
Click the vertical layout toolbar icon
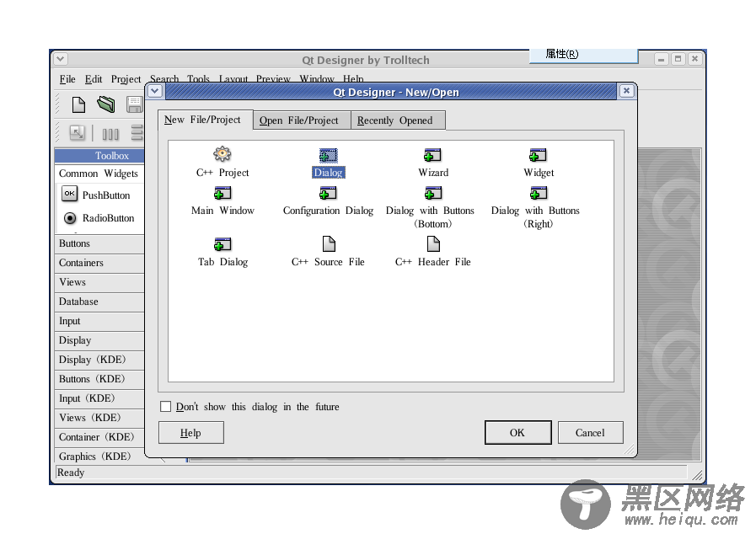point(137,132)
